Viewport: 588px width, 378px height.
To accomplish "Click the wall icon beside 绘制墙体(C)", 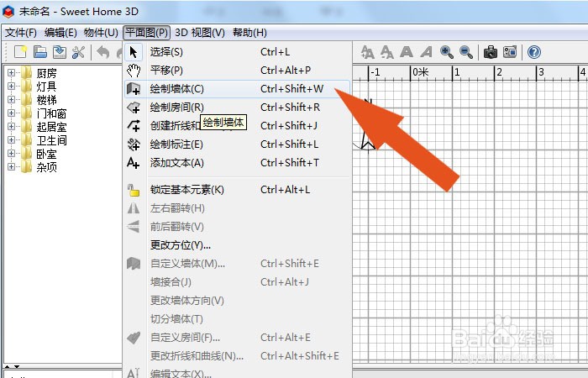I will tap(134, 89).
